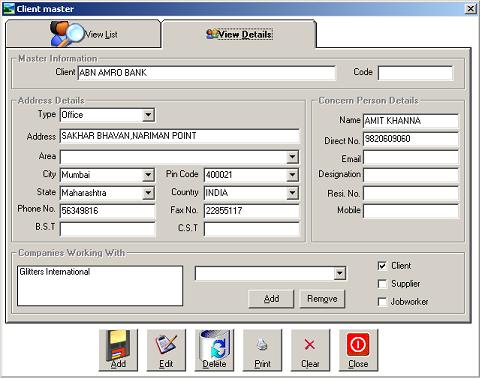Screen dimensions: 482x379
Task: Click the B.S.T input field
Action: click(107, 229)
